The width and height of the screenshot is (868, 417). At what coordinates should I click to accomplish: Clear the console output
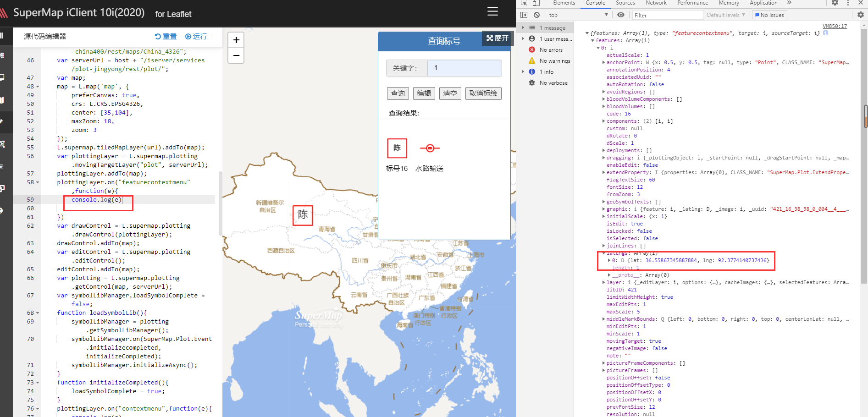pyautogui.click(x=536, y=15)
